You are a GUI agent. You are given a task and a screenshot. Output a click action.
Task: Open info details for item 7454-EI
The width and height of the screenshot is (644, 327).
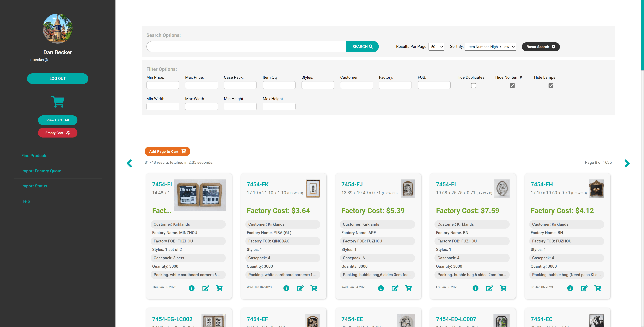point(475,288)
